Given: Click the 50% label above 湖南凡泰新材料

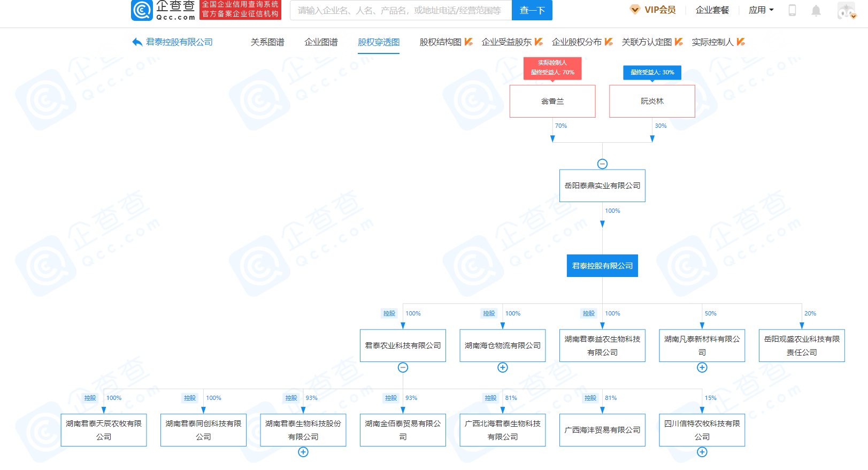Looking at the screenshot, I should [x=710, y=313].
